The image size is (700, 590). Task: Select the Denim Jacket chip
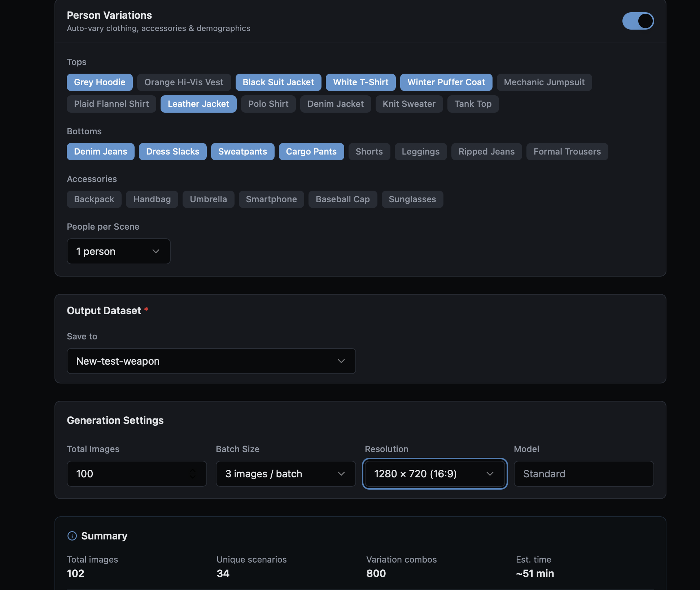point(336,104)
